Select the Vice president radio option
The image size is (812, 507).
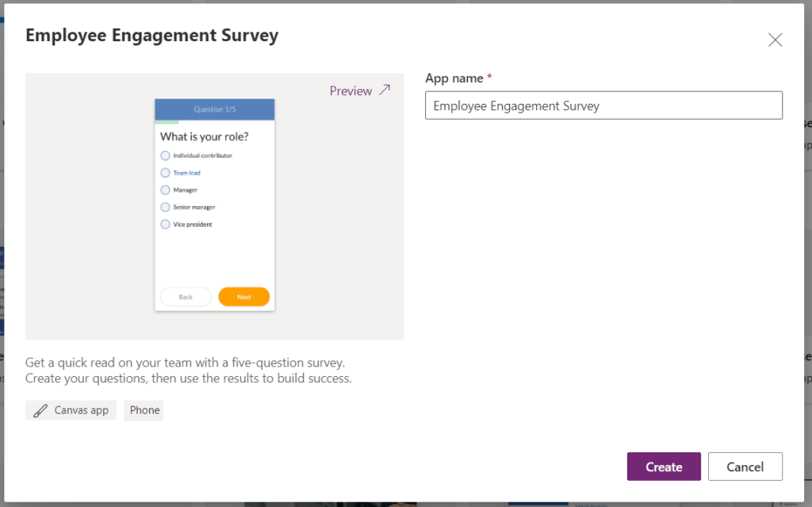[165, 225]
